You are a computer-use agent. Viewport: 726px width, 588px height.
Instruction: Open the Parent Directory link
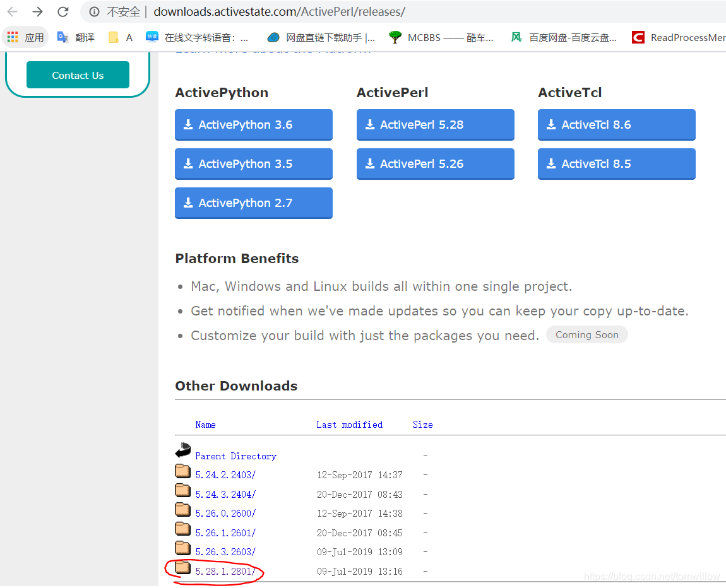coord(236,456)
